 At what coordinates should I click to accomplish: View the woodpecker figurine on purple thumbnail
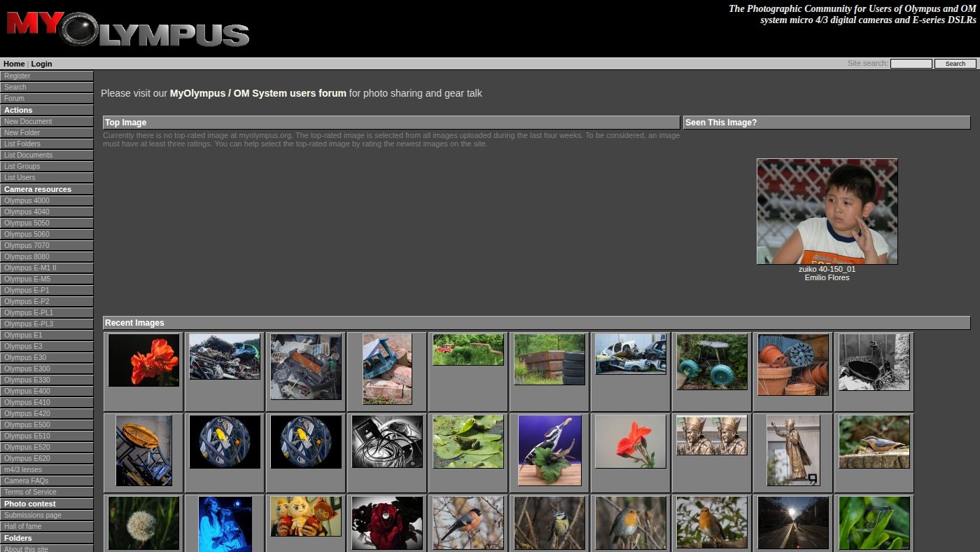pos(549,450)
